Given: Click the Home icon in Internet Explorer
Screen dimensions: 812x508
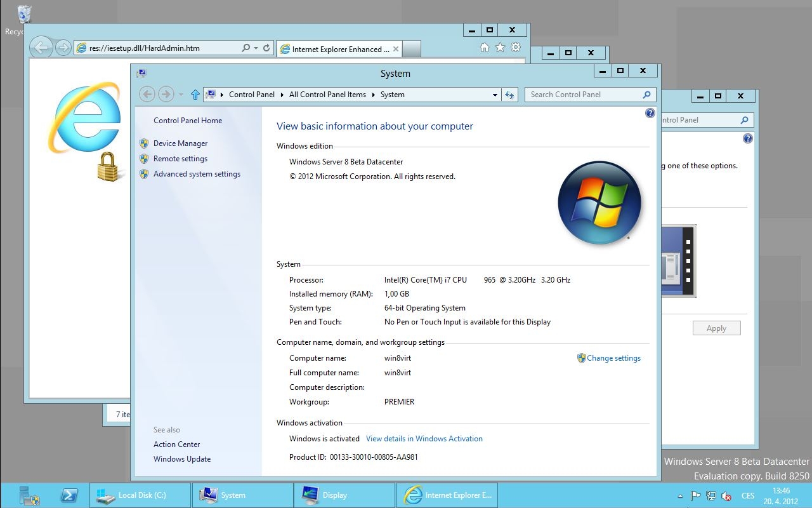Looking at the screenshot, I should (485, 48).
